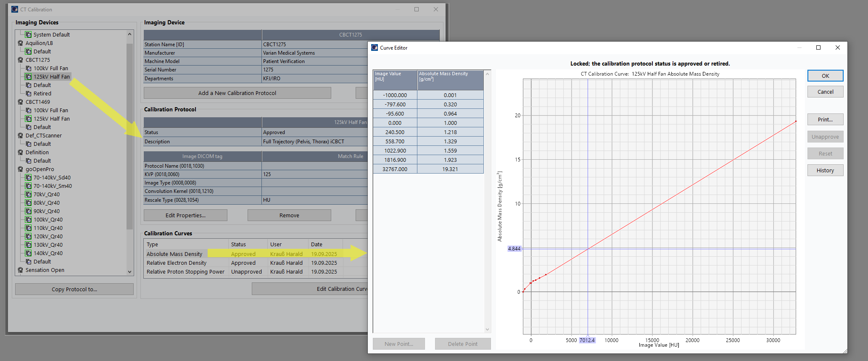The image size is (868, 361).
Task: Select the 70-140kV_Sm40 protocol
Action: point(53,186)
